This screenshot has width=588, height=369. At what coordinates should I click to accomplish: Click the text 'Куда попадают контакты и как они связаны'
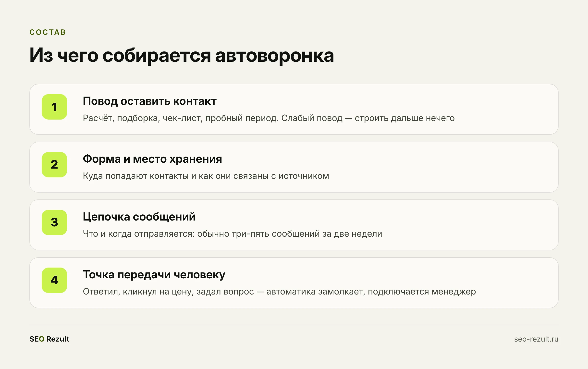tap(175, 176)
